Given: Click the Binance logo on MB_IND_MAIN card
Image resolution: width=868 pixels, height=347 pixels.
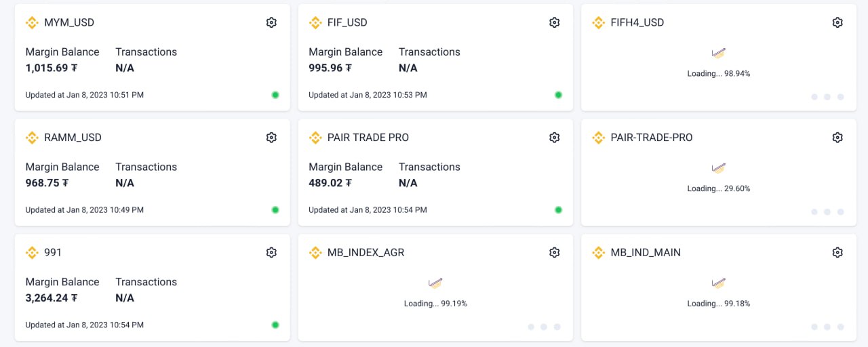Looking at the screenshot, I should [598, 252].
